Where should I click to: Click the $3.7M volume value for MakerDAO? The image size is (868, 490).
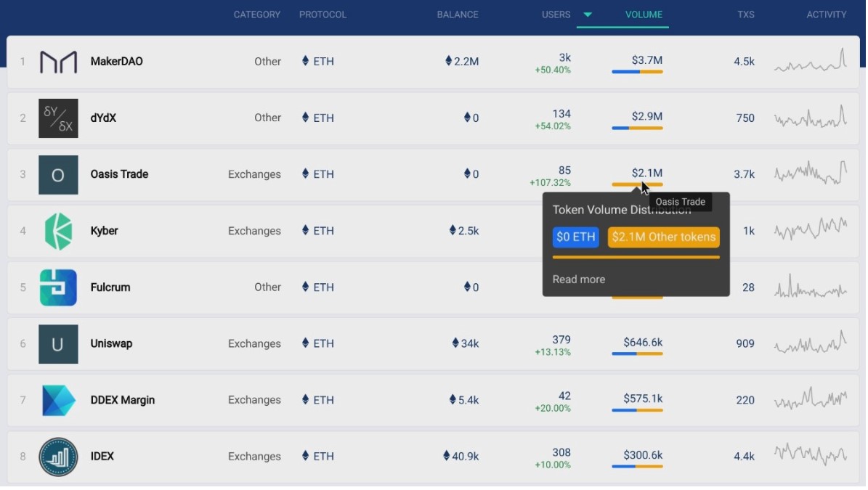(647, 60)
